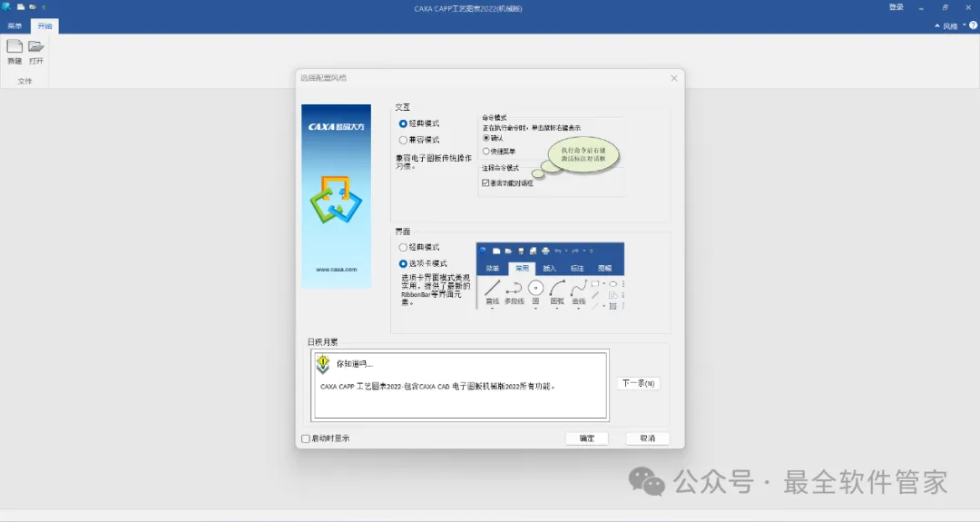The image size is (980, 522).
Task: Click the 下一条(N) next tip button
Action: [638, 383]
